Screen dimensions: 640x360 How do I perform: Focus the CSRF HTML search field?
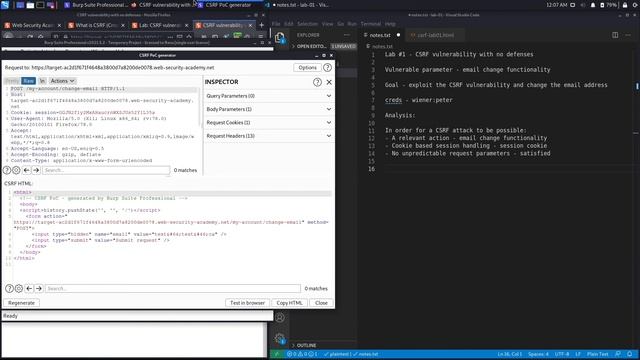[x=173, y=289]
